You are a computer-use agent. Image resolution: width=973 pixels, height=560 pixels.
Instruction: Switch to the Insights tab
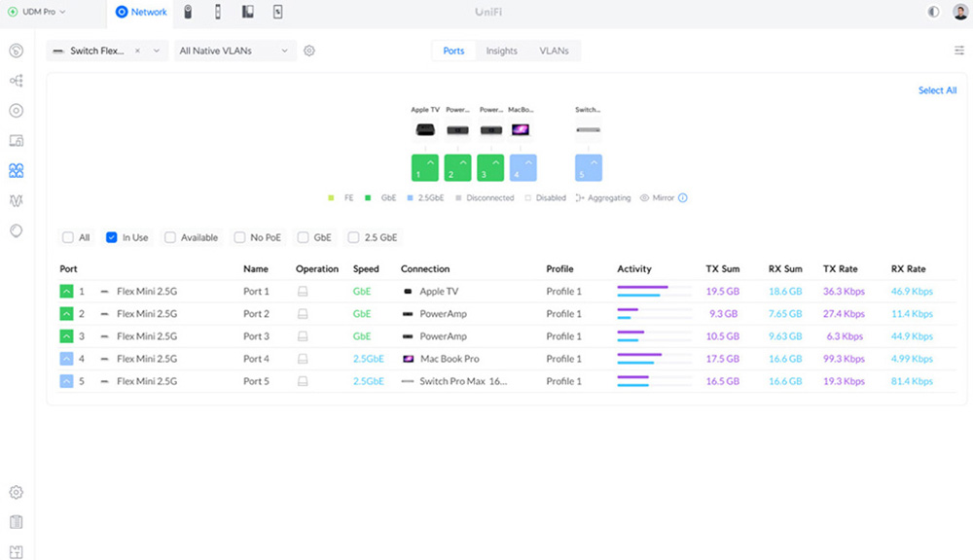pyautogui.click(x=501, y=51)
